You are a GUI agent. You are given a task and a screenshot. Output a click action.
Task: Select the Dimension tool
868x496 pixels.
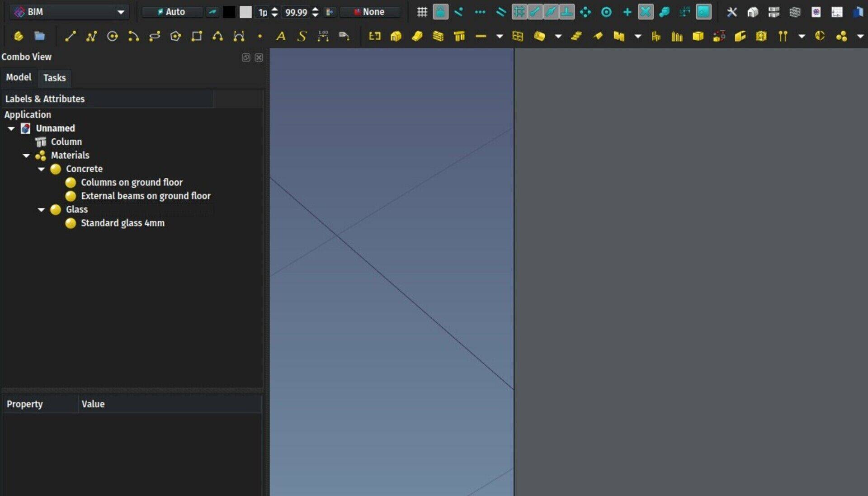pos(323,36)
